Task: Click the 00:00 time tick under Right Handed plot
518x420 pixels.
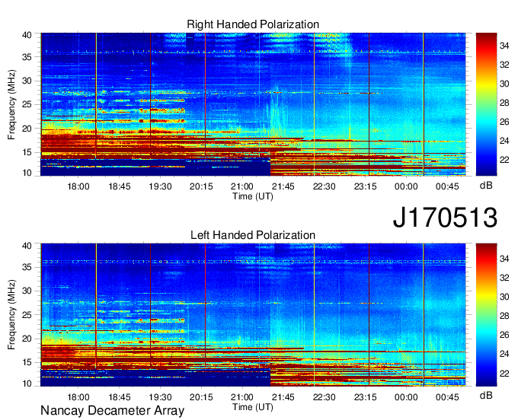Action: coord(406,186)
